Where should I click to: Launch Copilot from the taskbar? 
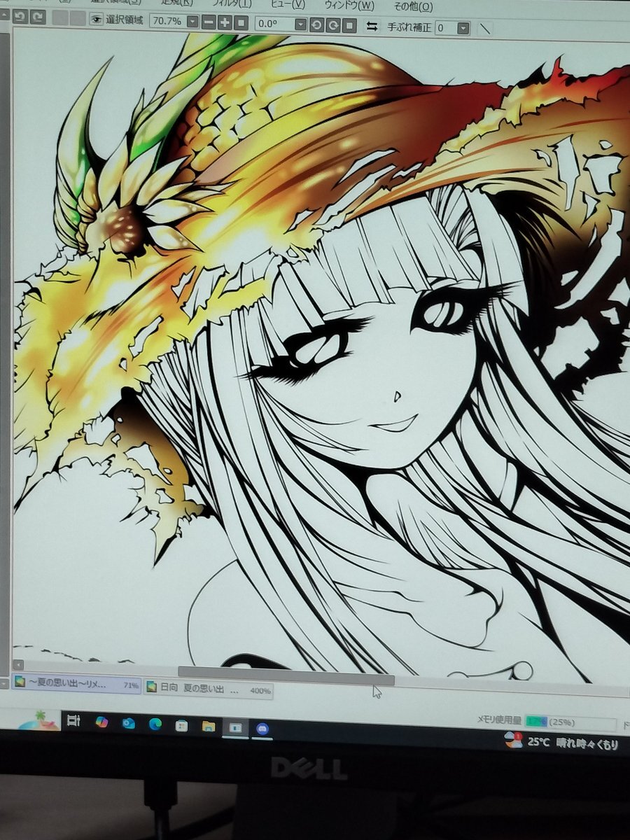click(x=101, y=722)
